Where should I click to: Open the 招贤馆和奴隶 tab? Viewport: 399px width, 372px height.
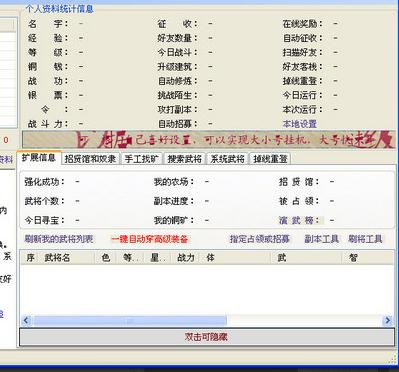[x=90, y=159]
